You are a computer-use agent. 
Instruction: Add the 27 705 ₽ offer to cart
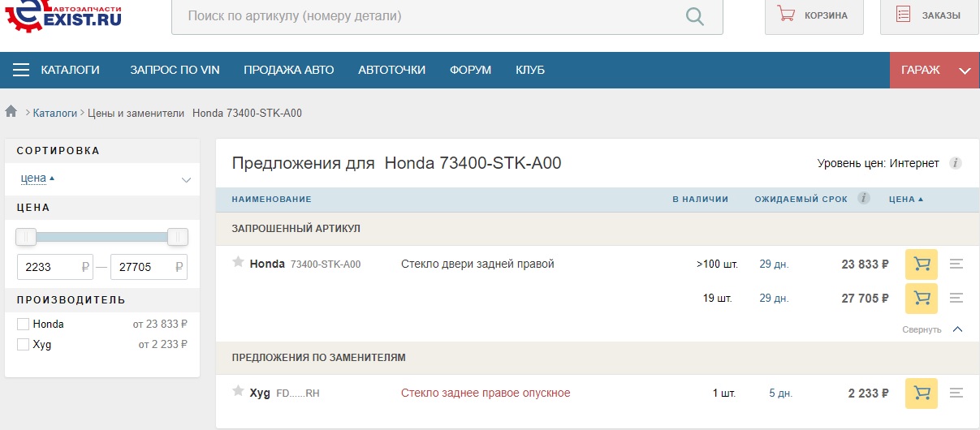coord(922,299)
